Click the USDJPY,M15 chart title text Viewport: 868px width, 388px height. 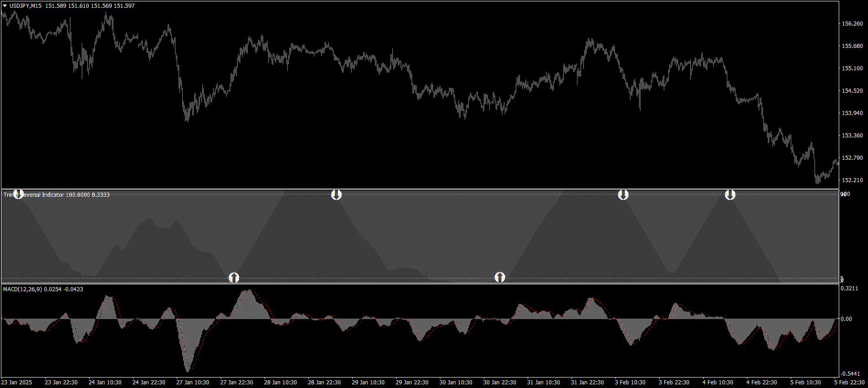click(x=26, y=6)
